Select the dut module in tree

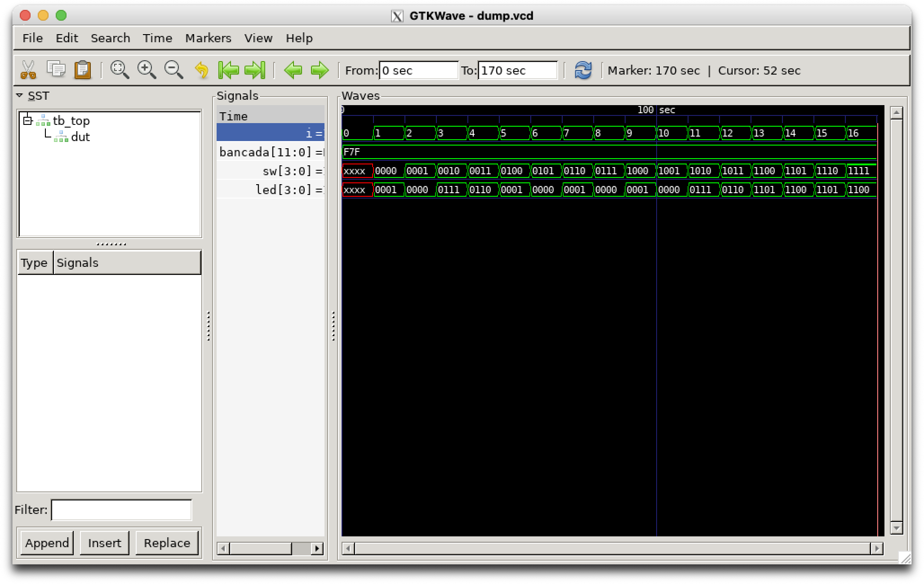80,137
